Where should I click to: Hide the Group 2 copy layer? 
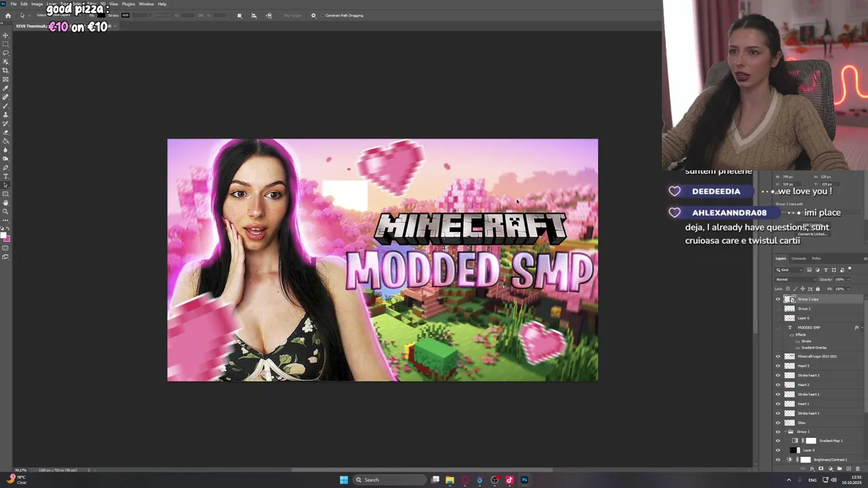coord(778,299)
